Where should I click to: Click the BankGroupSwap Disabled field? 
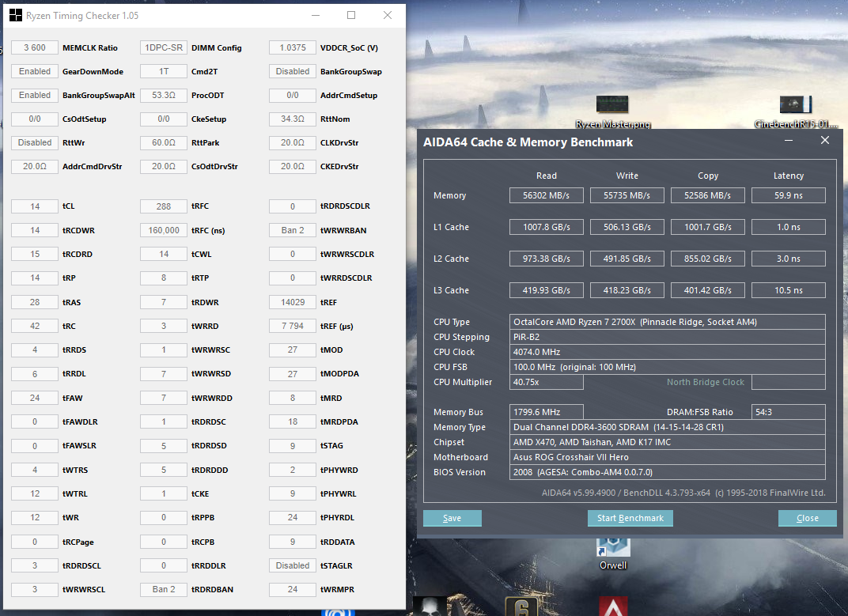tap(293, 71)
